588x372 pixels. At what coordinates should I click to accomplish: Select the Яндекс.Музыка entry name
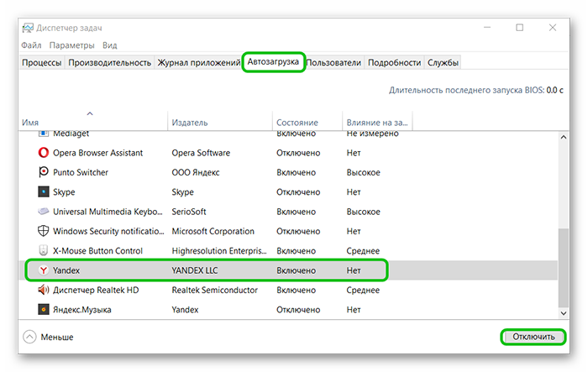tap(81, 310)
